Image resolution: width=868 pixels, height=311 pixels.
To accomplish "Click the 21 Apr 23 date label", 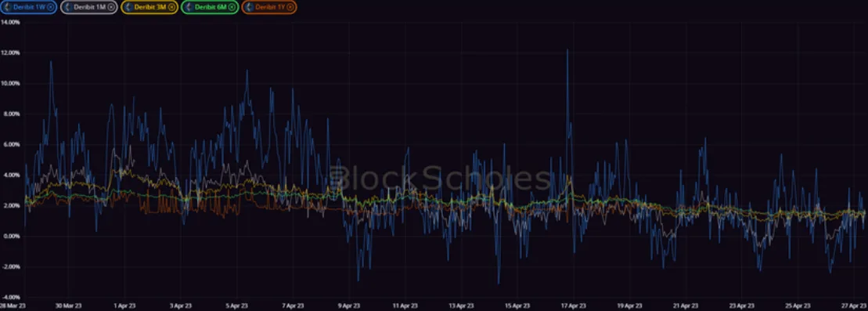I will tap(686, 306).
